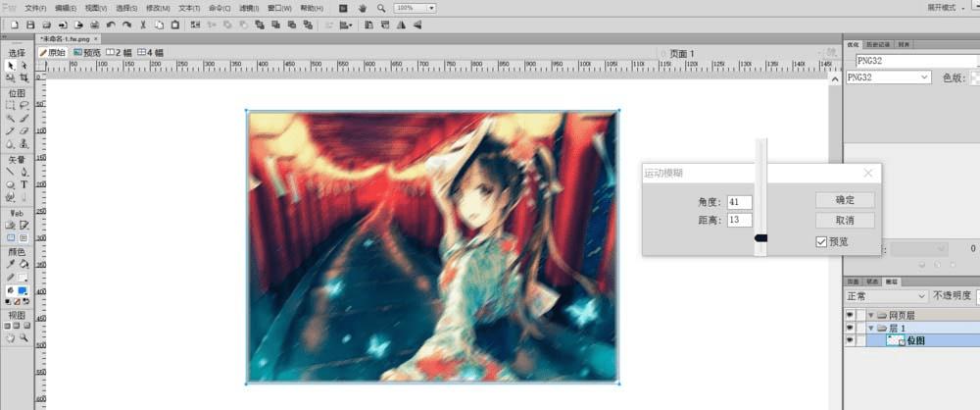Click the Redo arrow icon
Viewport: 980px width, 410px height.
point(126,26)
